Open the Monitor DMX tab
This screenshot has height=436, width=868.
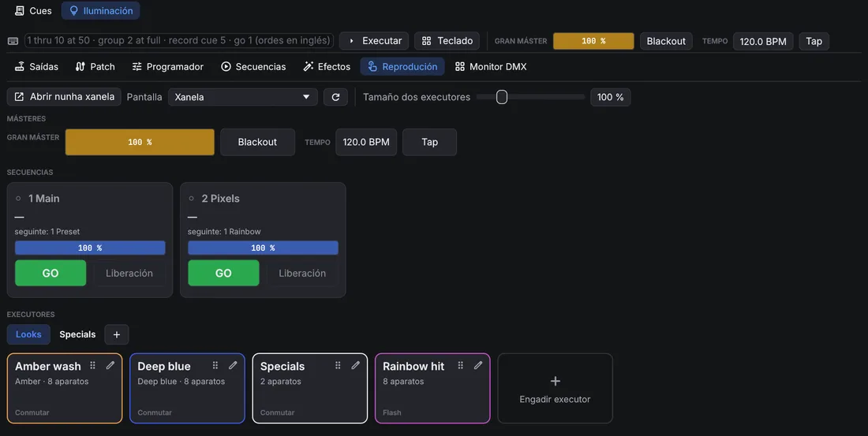pyautogui.click(x=491, y=66)
